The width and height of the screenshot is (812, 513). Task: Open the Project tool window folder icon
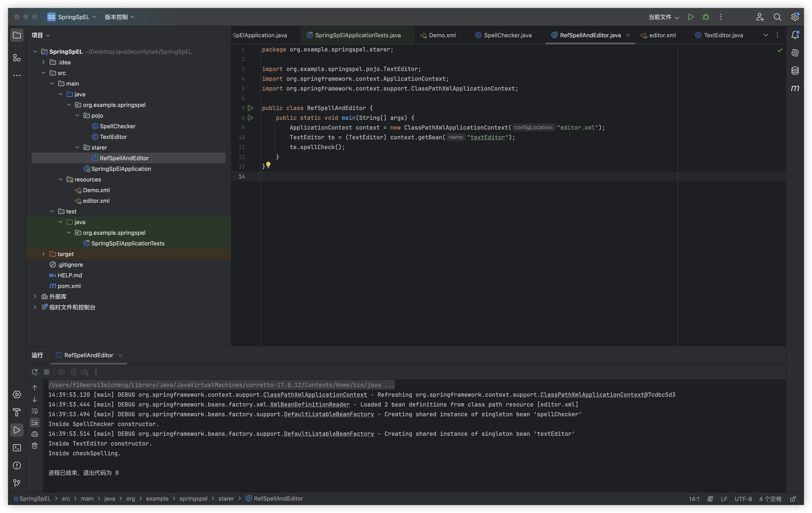[x=16, y=35]
